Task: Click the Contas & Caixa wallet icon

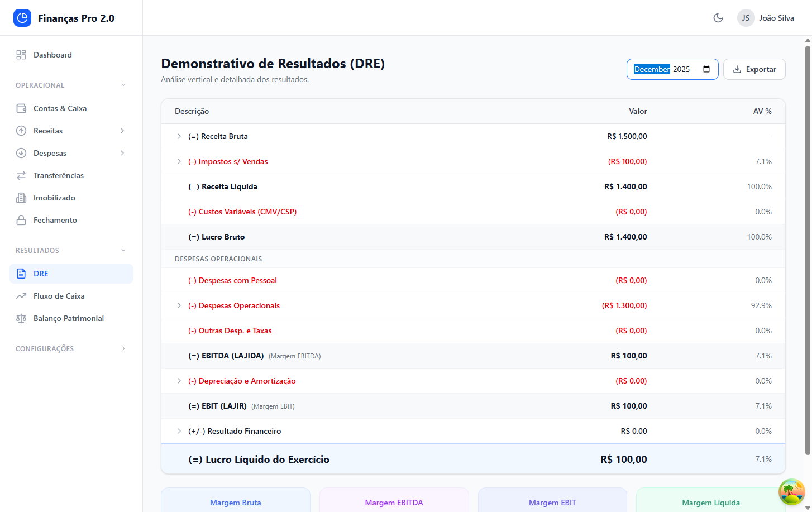Action: (21, 108)
